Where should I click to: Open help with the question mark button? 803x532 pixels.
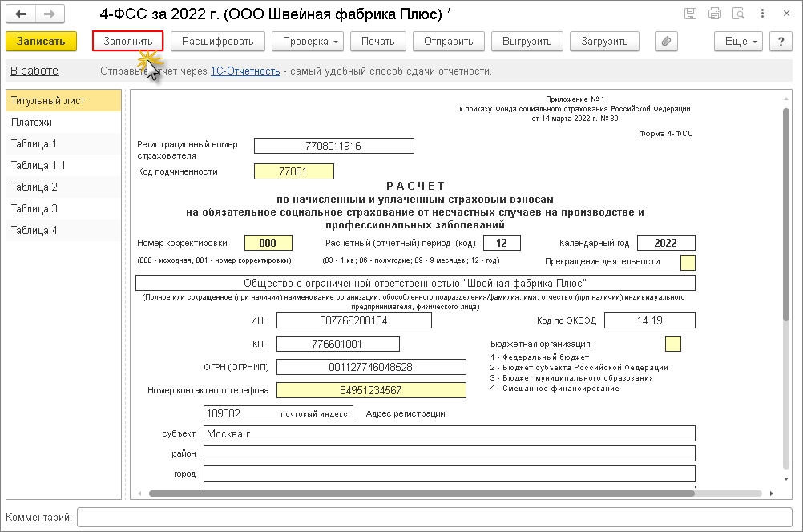click(781, 42)
